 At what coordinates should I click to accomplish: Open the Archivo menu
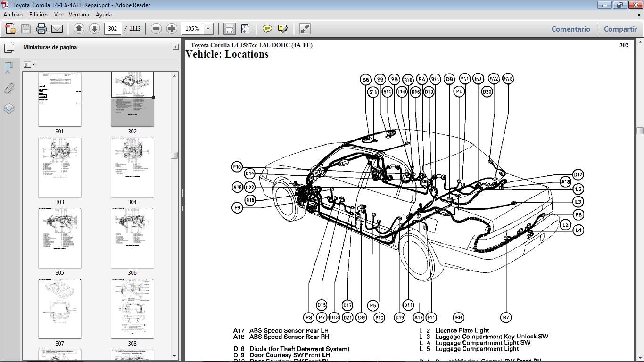tap(13, 15)
